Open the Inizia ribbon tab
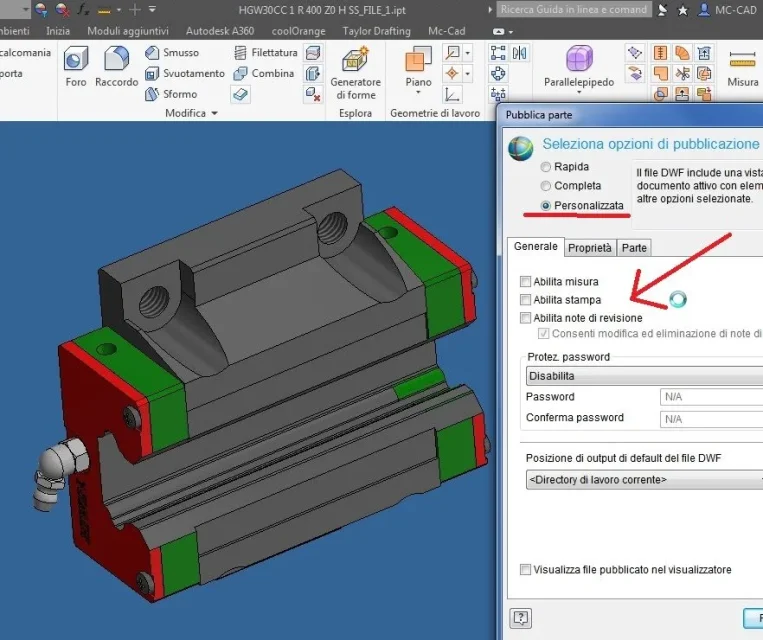Screen dimensions: 763x640 (58, 31)
